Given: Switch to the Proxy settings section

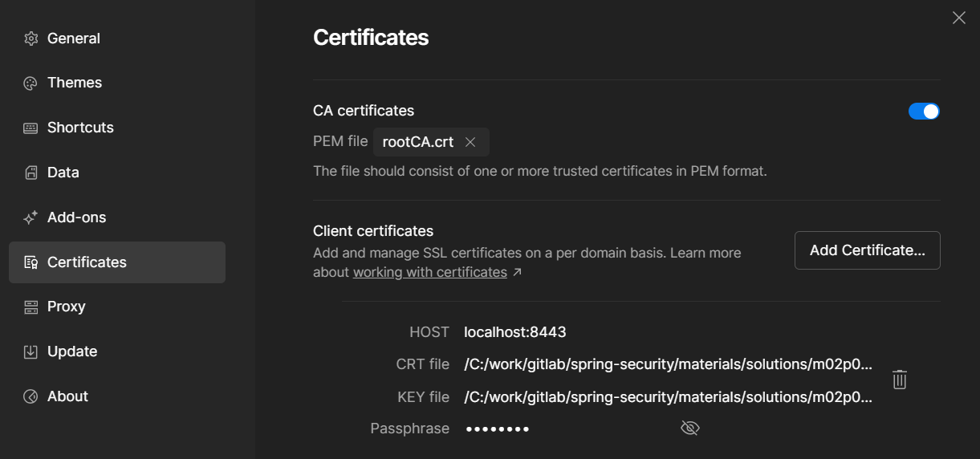Looking at the screenshot, I should coord(66,307).
